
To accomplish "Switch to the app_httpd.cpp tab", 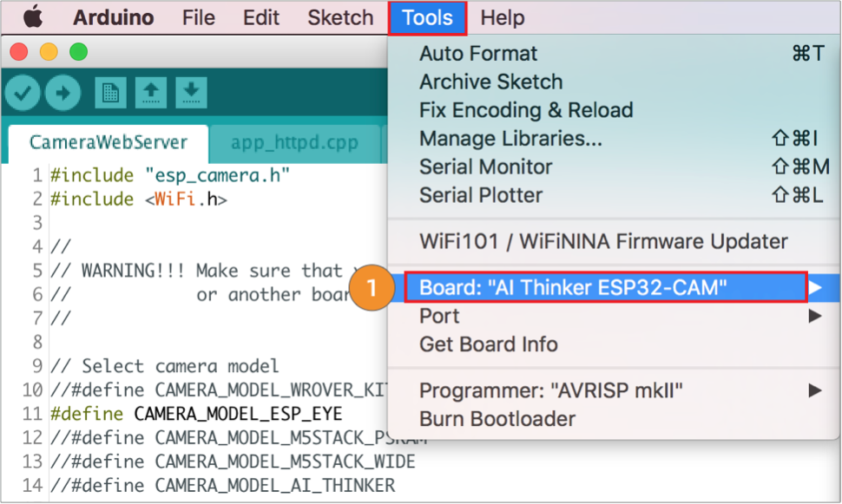I will click(x=294, y=142).
